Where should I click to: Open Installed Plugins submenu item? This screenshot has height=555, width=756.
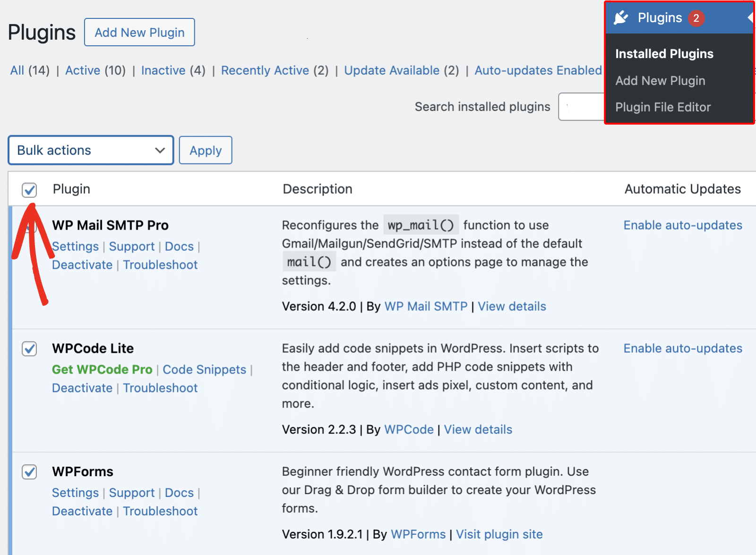click(664, 54)
